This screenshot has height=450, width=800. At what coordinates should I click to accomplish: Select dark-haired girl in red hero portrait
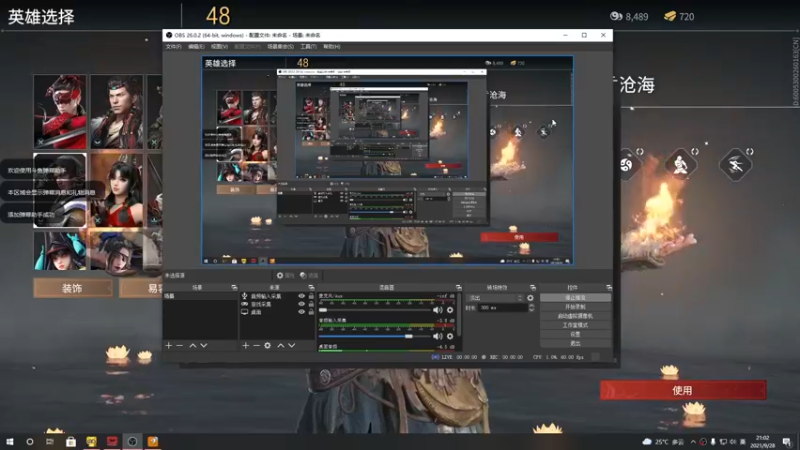117,190
